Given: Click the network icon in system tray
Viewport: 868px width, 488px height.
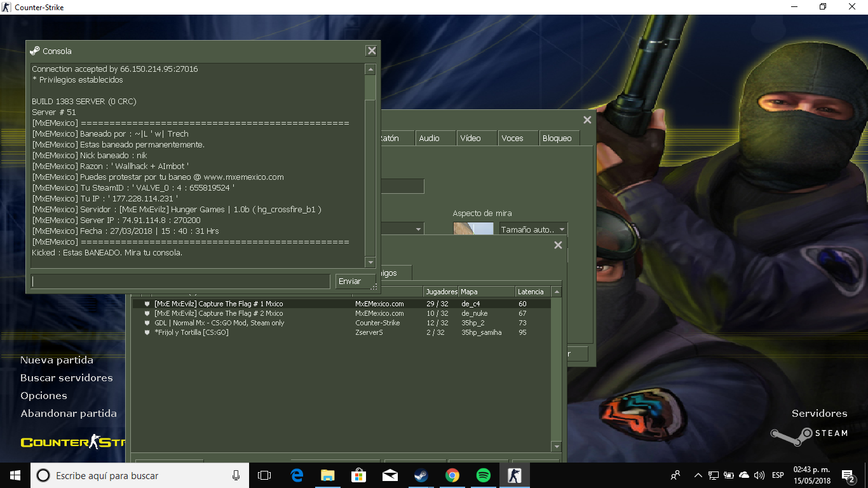Looking at the screenshot, I should tap(714, 475).
